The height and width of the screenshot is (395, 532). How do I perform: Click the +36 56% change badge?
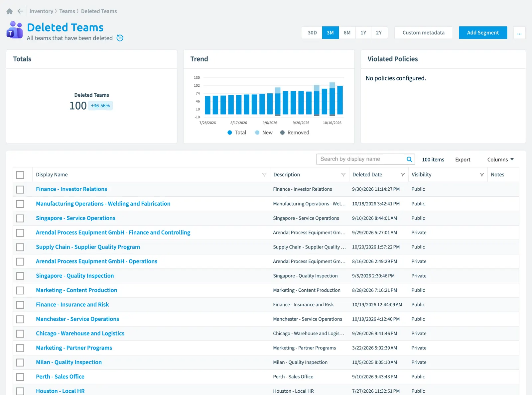click(x=100, y=106)
